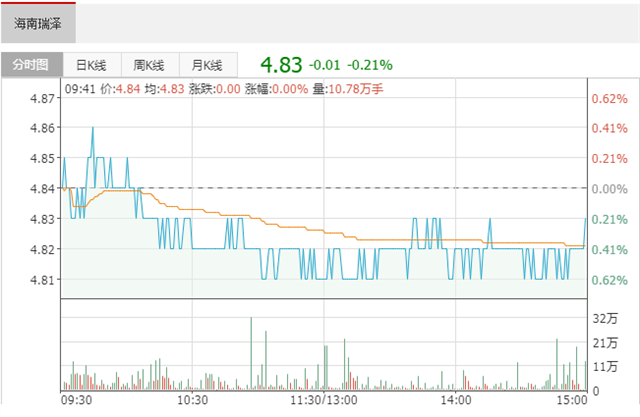
Task: Open the 日K线 chart tab
Action: (92, 65)
